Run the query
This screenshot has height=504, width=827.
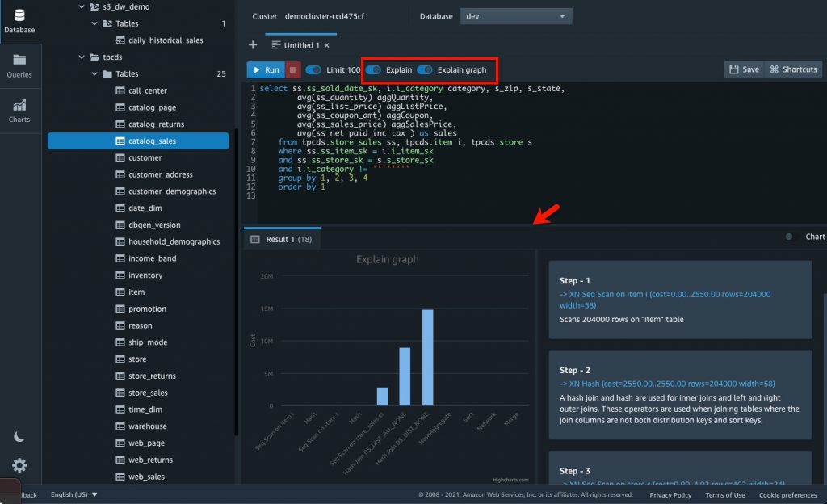click(266, 69)
